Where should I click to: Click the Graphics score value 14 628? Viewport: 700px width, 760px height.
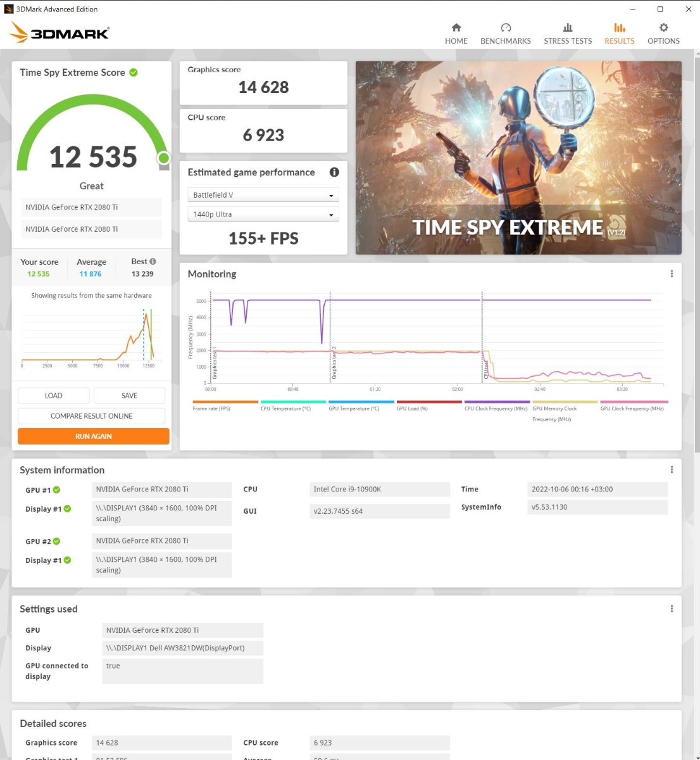coord(263,87)
